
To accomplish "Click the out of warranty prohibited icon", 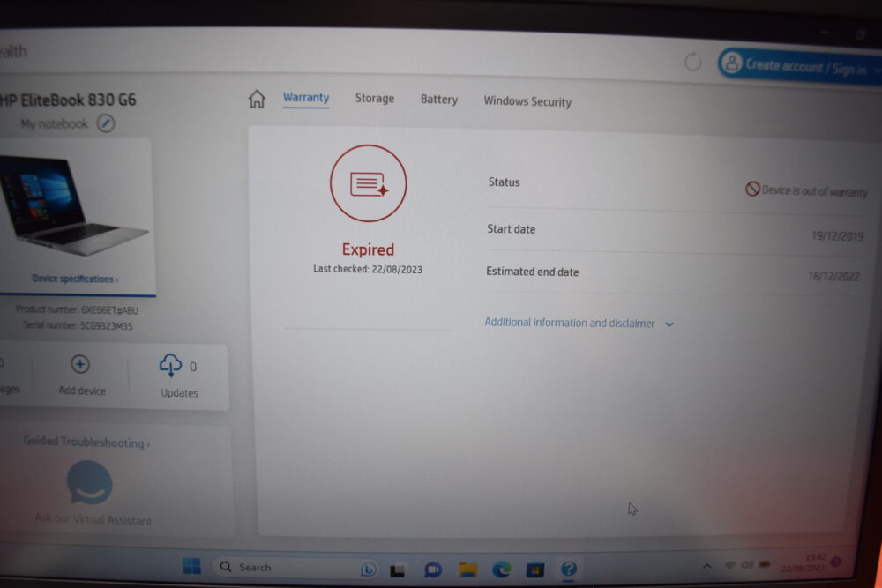I will click(x=752, y=189).
